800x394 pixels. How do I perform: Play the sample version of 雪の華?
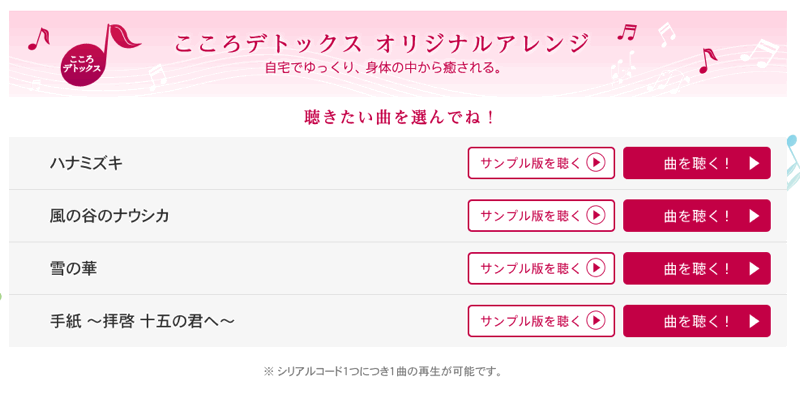click(x=541, y=268)
